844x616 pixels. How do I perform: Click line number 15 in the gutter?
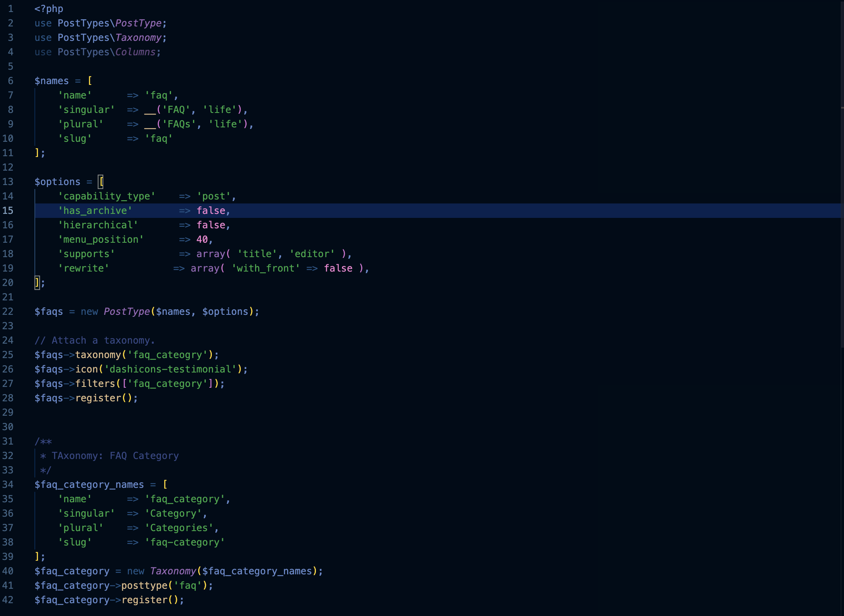(x=8, y=210)
